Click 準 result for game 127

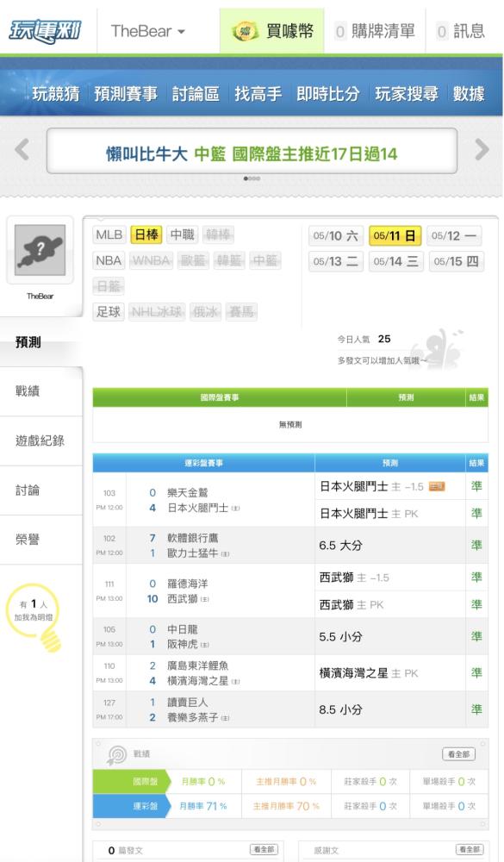[x=476, y=709]
